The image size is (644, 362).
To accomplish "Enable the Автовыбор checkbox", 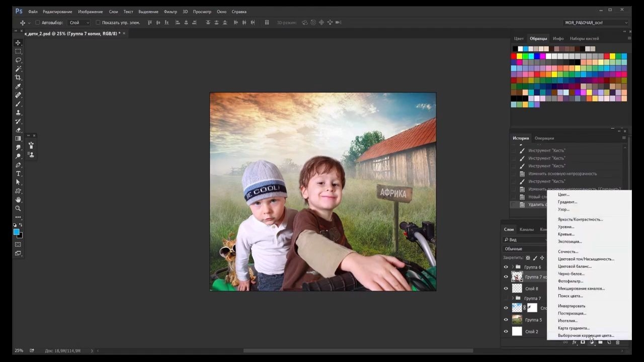I will tap(37, 23).
